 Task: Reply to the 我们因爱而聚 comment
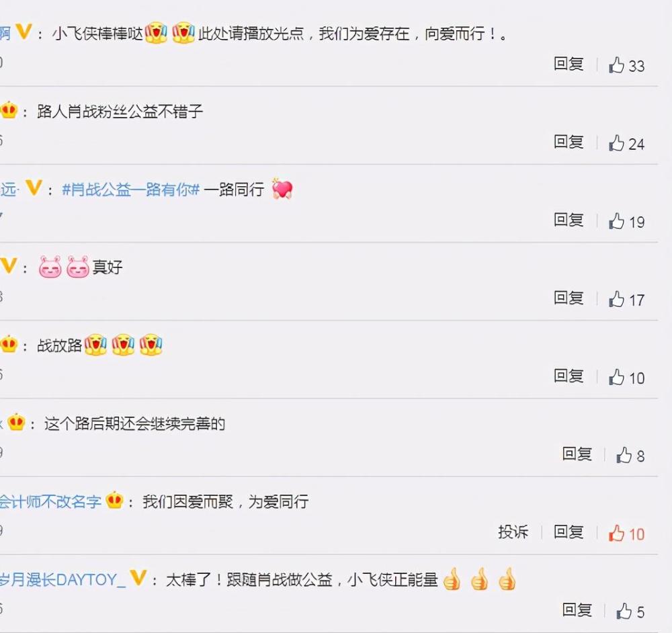569,532
